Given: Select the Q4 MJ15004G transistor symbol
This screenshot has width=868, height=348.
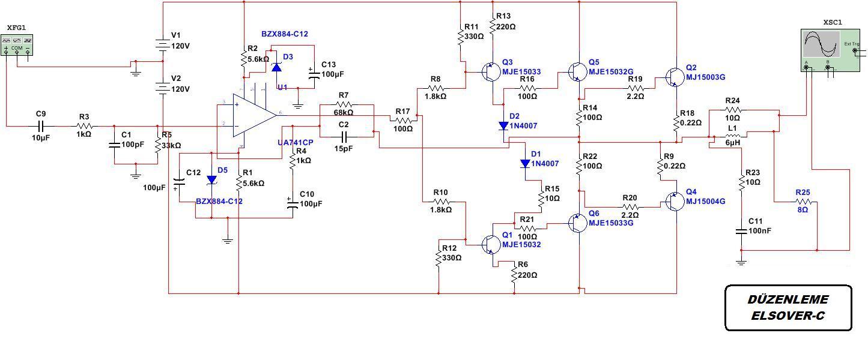Looking at the screenshot, I should click(673, 202).
